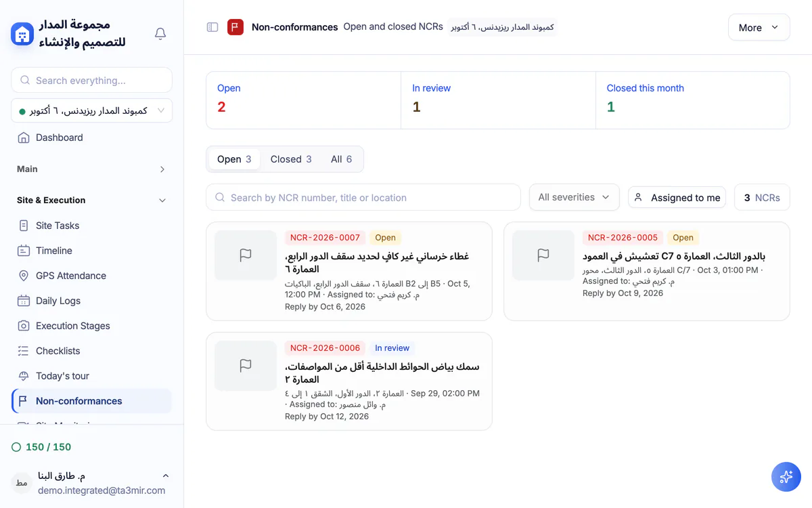
Task: Click the red Non-conformances flag icon in header
Action: click(x=235, y=27)
